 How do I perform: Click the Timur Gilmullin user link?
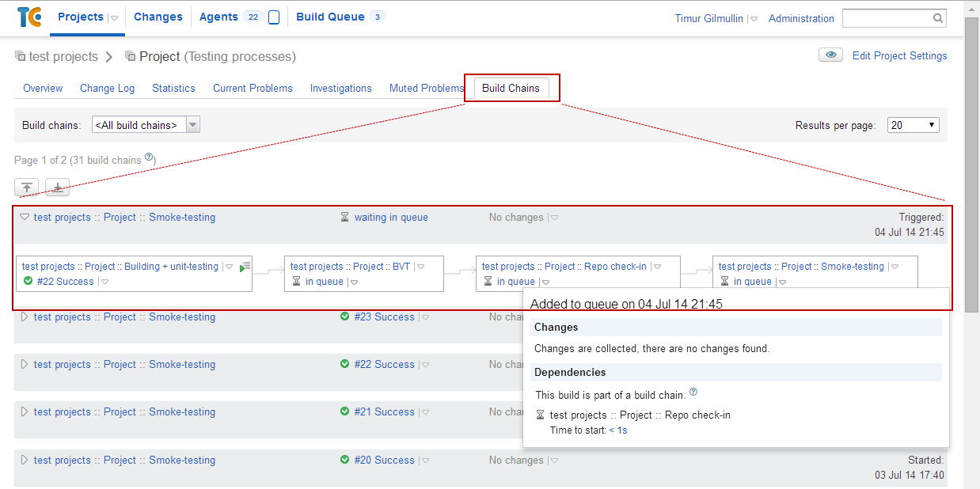pyautogui.click(x=708, y=18)
